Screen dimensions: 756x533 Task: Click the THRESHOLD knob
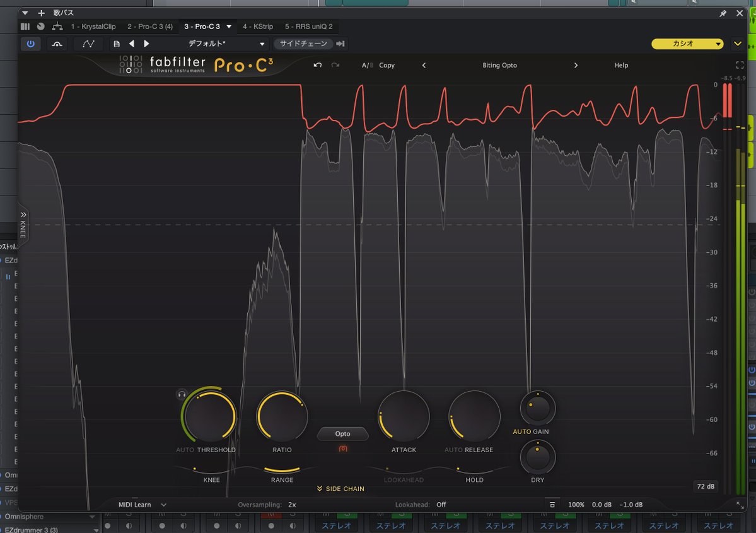click(210, 417)
